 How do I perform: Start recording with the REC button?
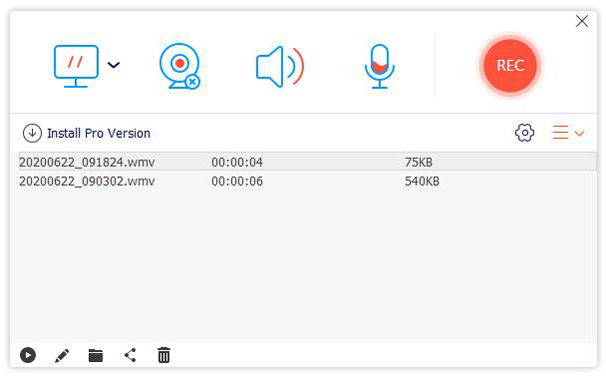point(510,66)
